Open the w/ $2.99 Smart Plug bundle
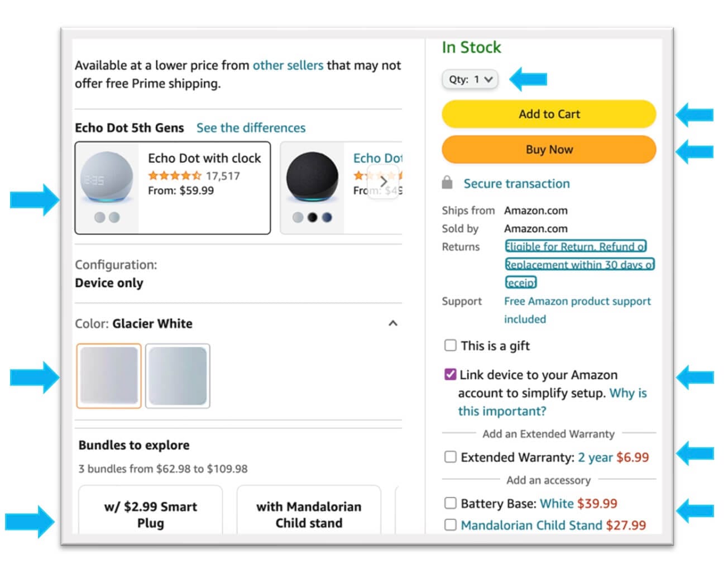 [x=151, y=514]
